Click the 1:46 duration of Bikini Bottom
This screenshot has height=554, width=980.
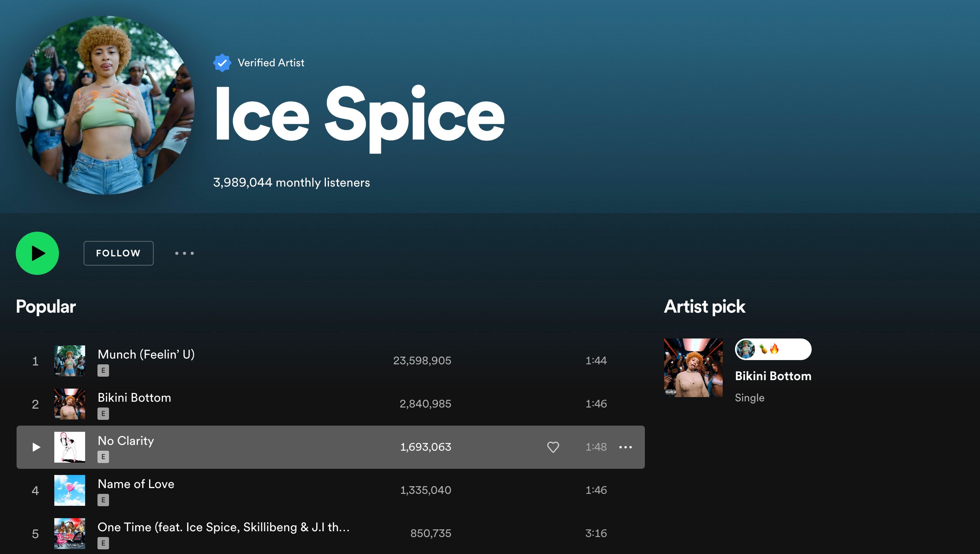596,404
